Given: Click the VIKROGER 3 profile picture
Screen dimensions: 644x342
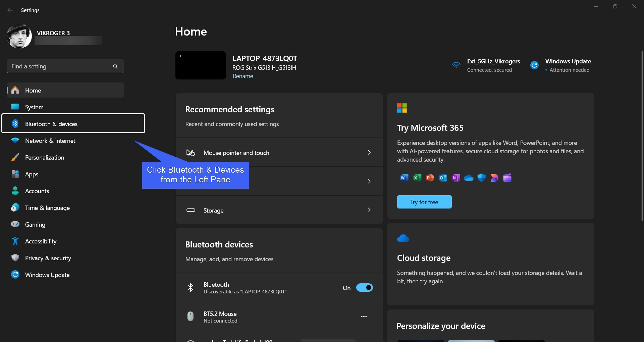Looking at the screenshot, I should coord(19,36).
